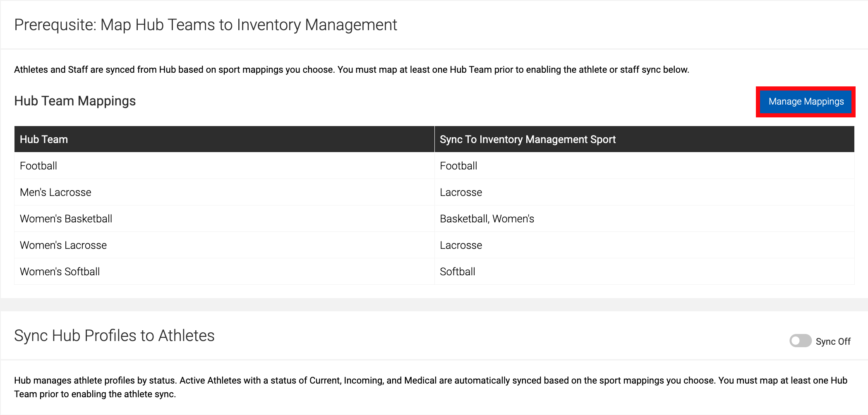Viewport: 868px width, 415px height.
Task: Select the Women's Softball hub team row
Action: (60, 272)
